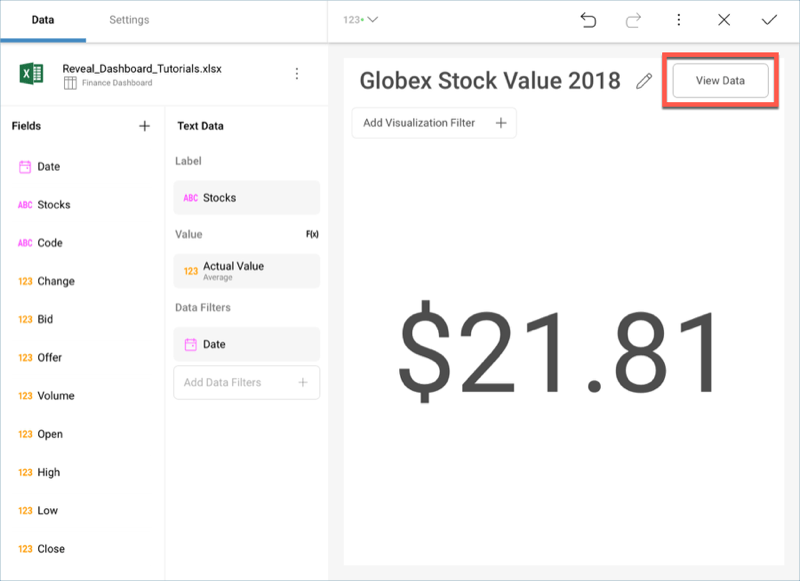Select the Data tab
Image resolution: width=800 pixels, height=581 pixels.
click(43, 20)
